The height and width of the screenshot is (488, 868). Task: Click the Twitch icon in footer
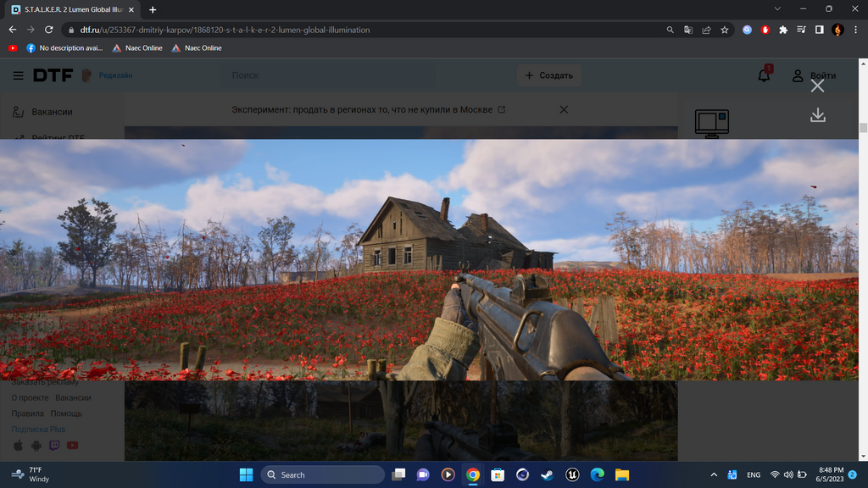coord(54,446)
